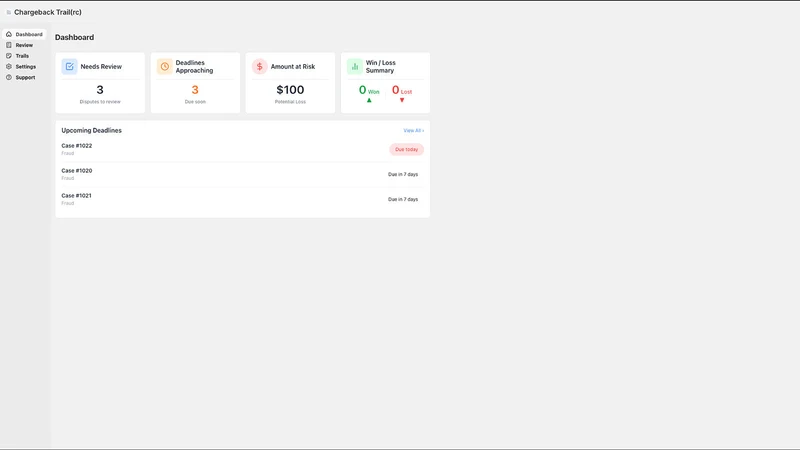
Task: Click the Needs Review card title
Action: tap(101, 66)
